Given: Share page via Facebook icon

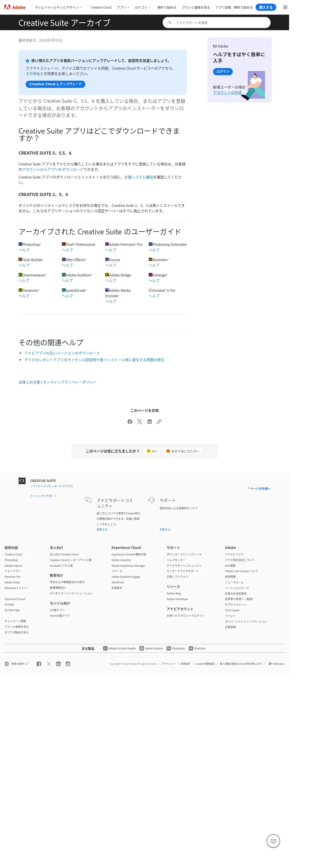Looking at the screenshot, I should (130, 422).
